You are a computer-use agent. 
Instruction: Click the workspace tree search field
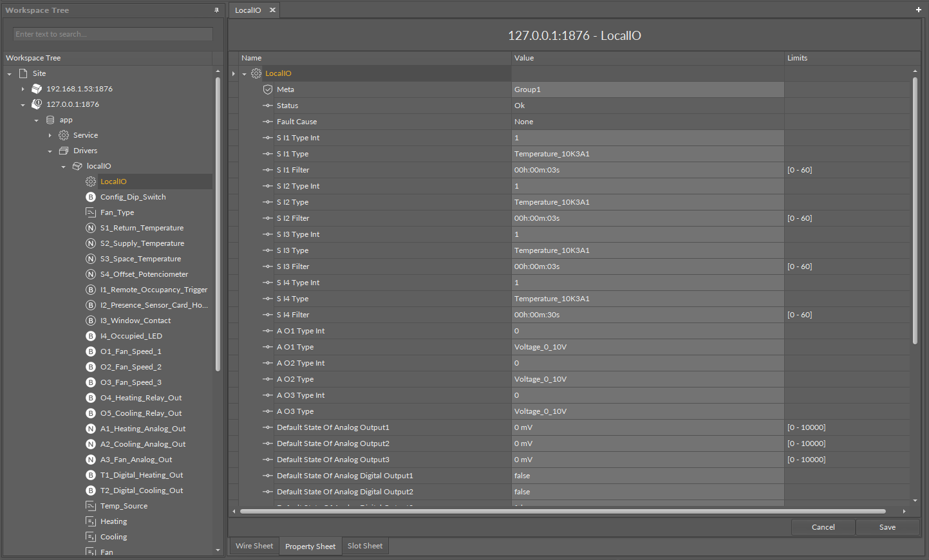tap(113, 34)
